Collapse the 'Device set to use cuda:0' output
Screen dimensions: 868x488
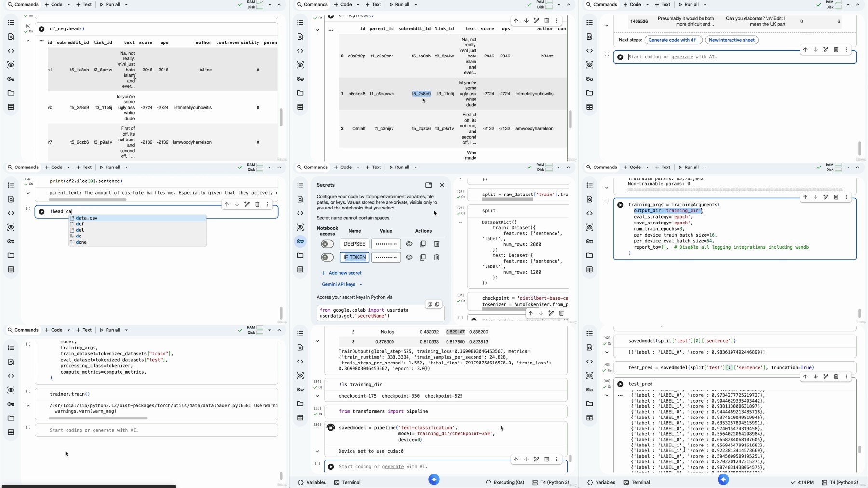[x=317, y=451]
